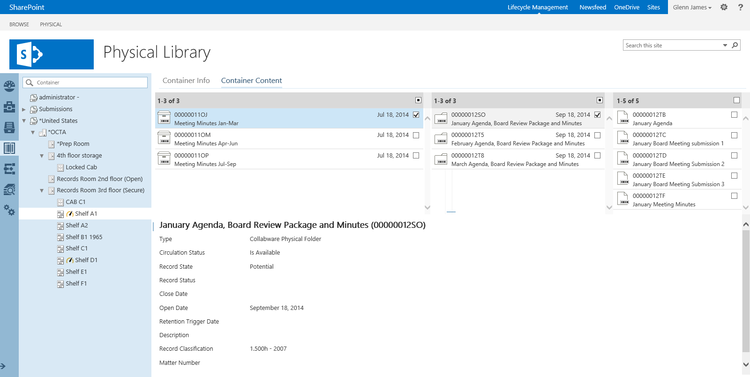The image size is (750, 377).
Task: Open the briefcase icon in left sidebar
Action: click(x=9, y=107)
